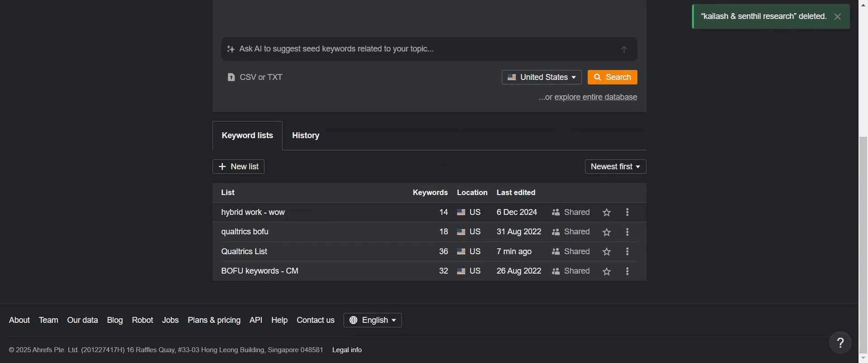Click the List column header
Image resolution: width=868 pixels, height=363 pixels.
click(x=228, y=193)
